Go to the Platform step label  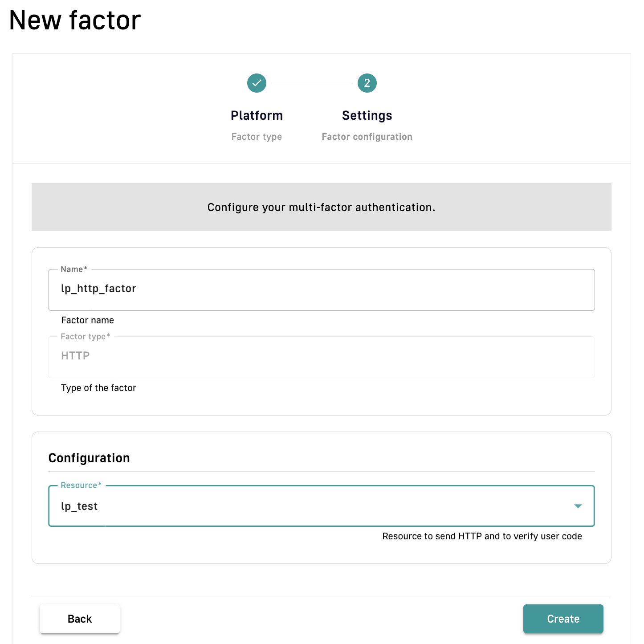pyautogui.click(x=257, y=115)
